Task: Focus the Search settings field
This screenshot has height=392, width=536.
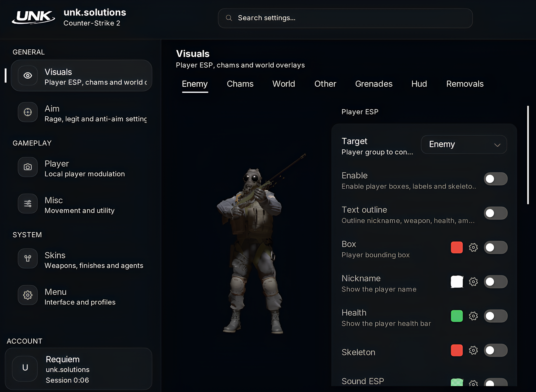Action: click(345, 18)
